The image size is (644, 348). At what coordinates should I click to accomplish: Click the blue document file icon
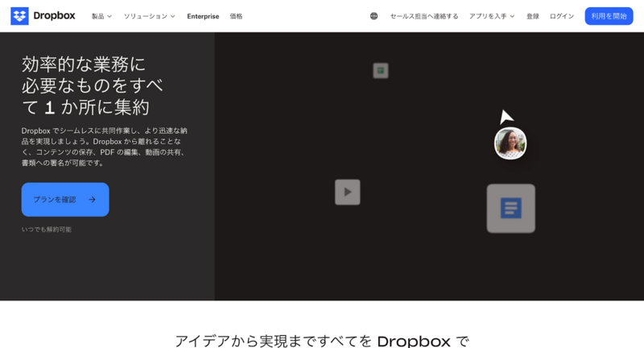(511, 209)
